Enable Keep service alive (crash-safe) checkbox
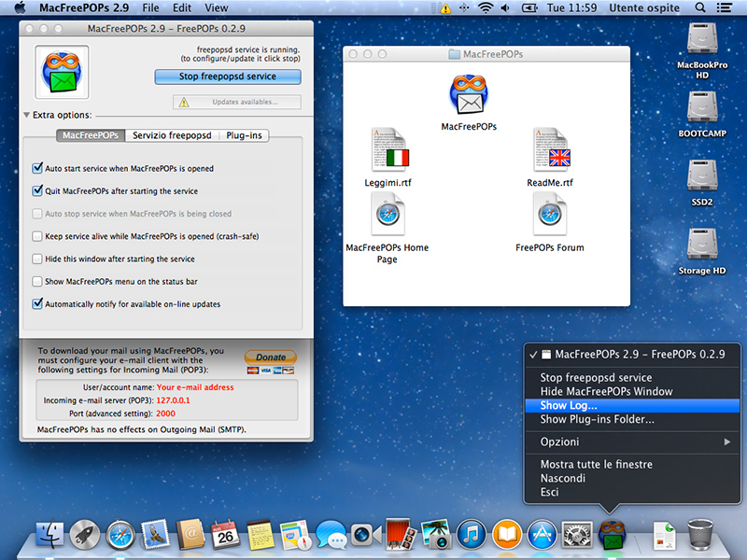 pos(37,236)
